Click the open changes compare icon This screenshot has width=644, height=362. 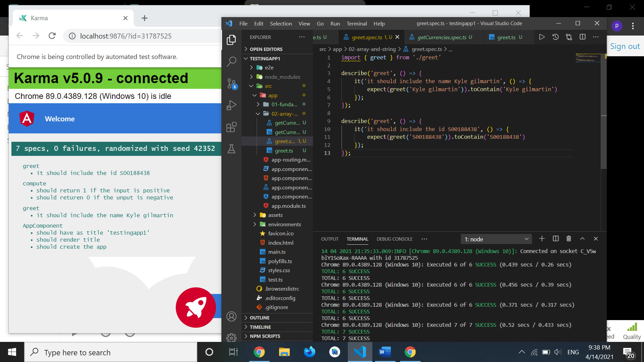coord(569,37)
